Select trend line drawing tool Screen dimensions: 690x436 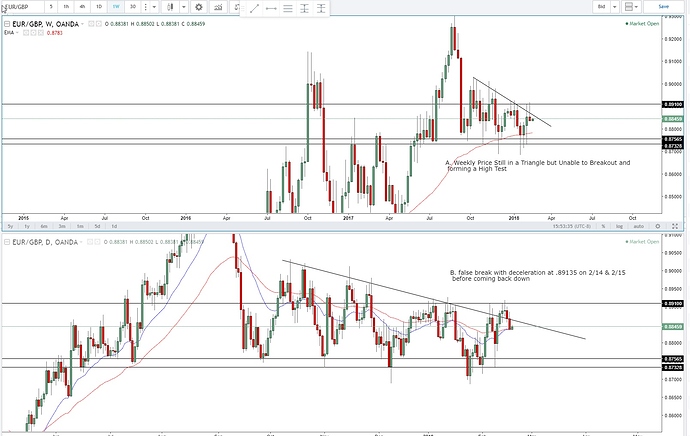[x=254, y=8]
